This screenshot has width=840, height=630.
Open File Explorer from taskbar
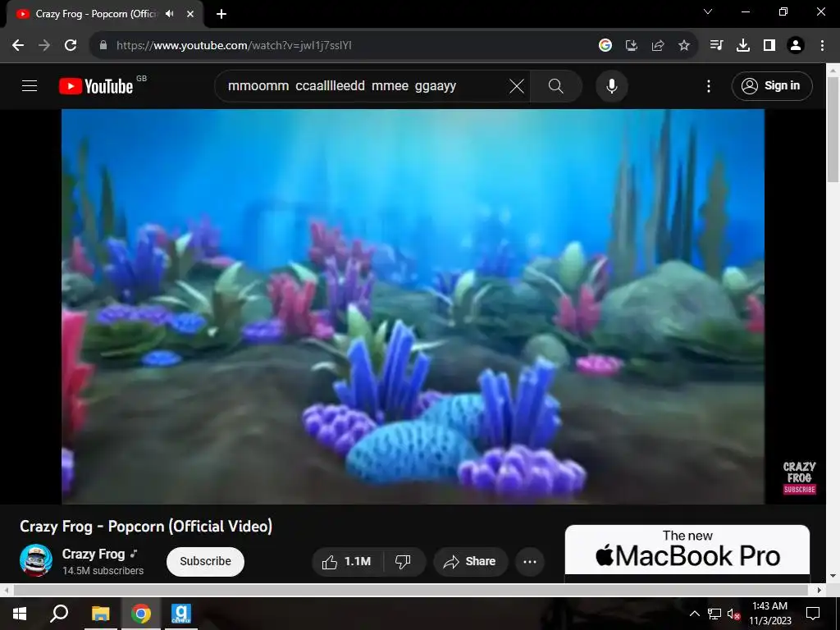pyautogui.click(x=101, y=614)
